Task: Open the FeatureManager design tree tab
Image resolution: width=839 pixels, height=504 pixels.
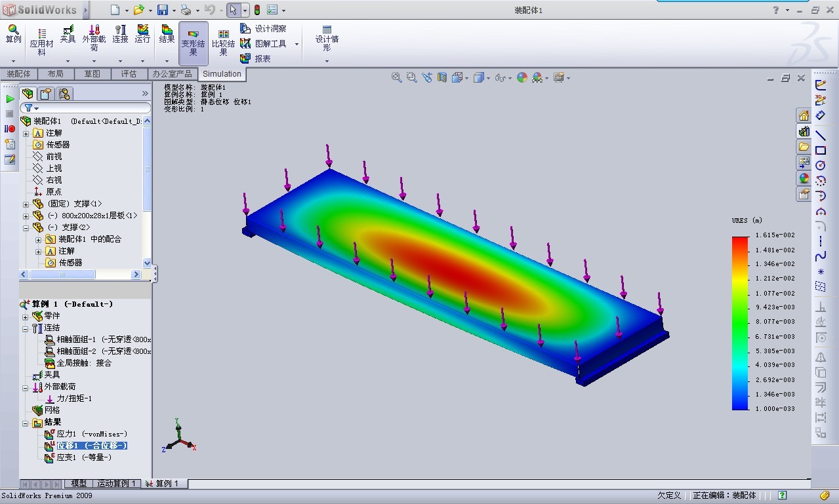Action: (28, 94)
